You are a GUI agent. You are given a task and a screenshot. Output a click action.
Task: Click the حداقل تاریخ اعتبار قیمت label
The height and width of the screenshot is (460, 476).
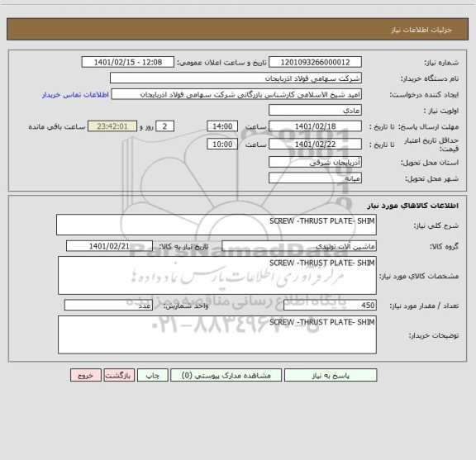(431, 145)
